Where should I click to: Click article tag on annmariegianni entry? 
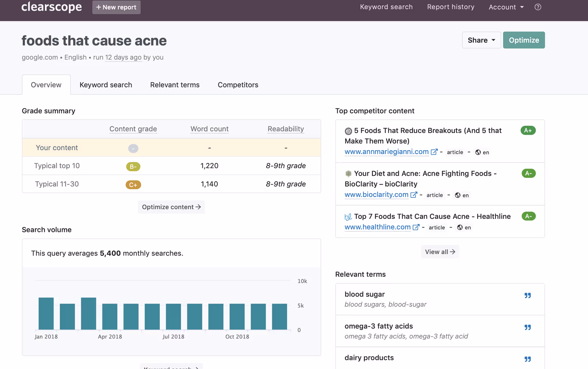[x=455, y=152]
